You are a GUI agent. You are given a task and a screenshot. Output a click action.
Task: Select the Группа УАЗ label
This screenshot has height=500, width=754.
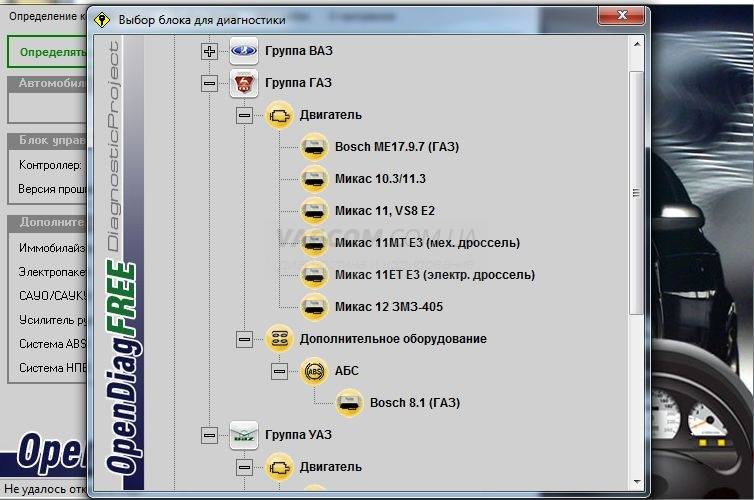(x=298, y=435)
